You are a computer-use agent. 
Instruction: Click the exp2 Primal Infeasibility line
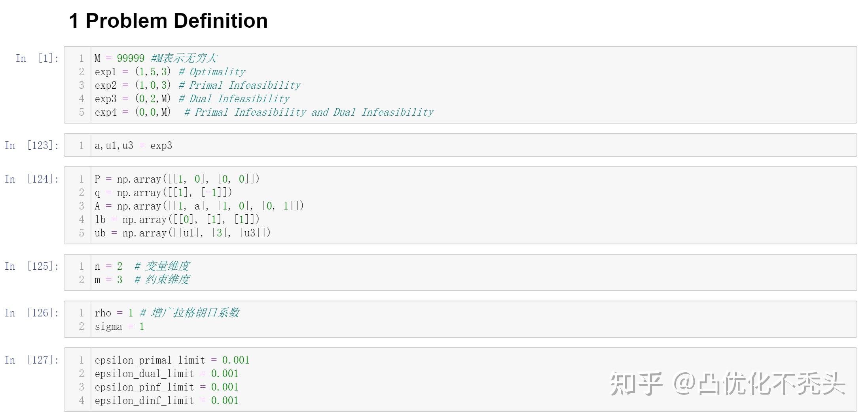point(197,85)
